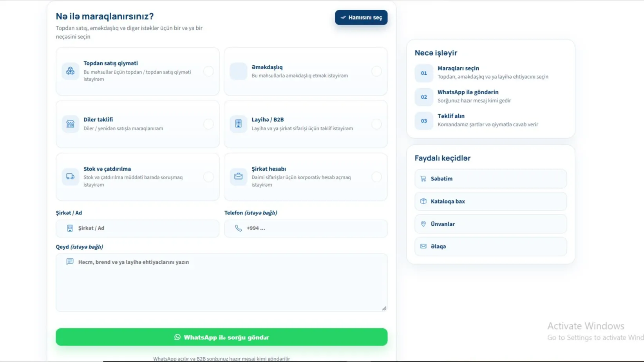Click step number 02 badge
This screenshot has height=362, width=644.
(x=424, y=97)
